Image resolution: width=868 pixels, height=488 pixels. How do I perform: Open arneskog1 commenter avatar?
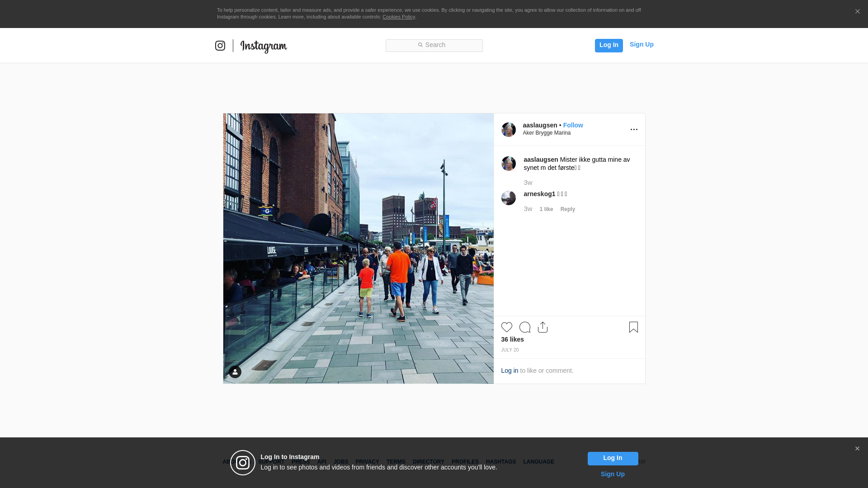509,198
